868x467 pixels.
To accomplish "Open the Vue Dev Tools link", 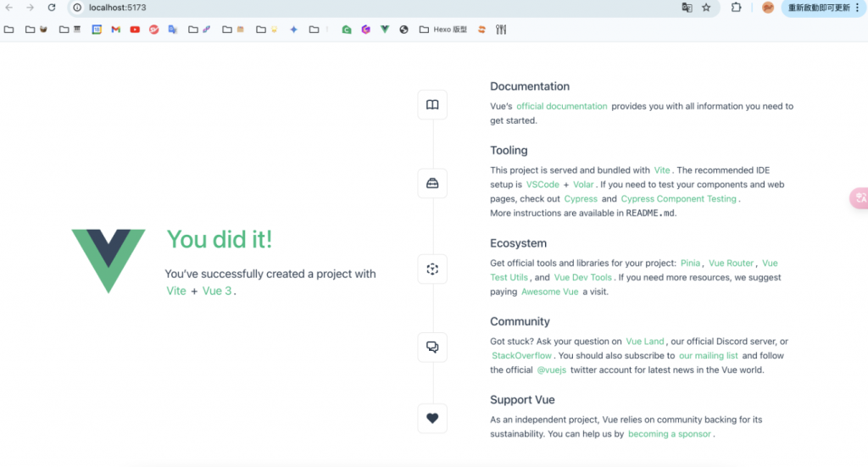I will (583, 278).
